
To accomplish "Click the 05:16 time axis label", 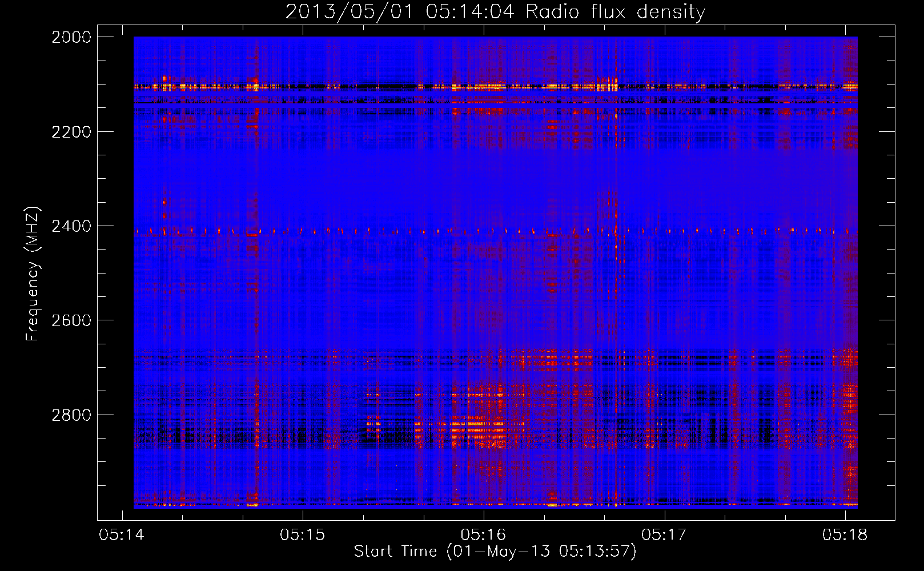I will coord(484,535).
